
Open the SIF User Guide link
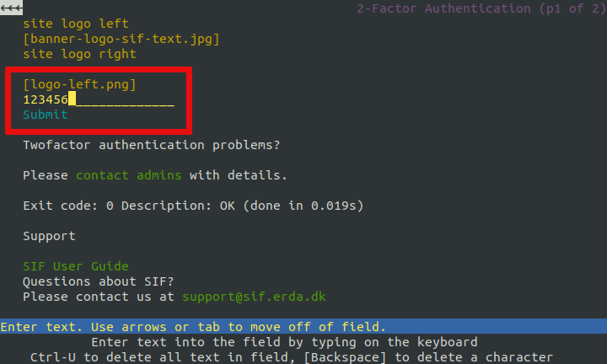(75, 266)
